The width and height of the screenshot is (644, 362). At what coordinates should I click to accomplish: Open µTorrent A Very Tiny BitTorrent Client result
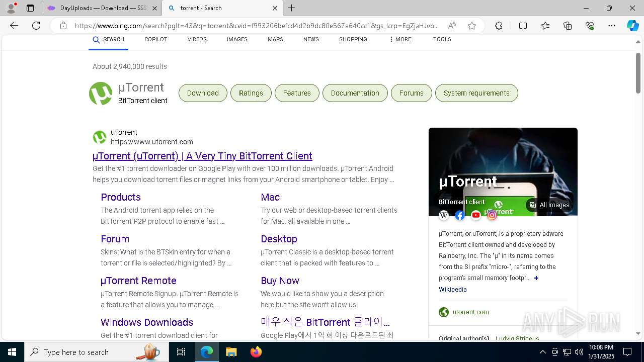coord(202,156)
